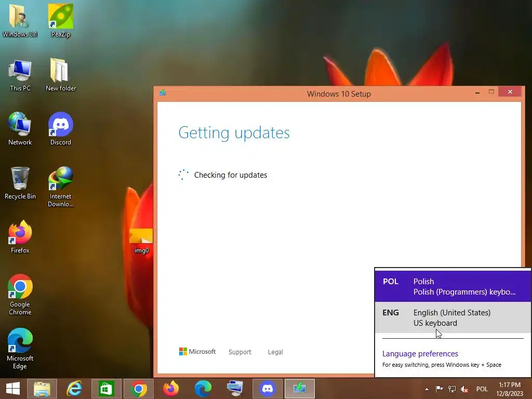532x399 pixels.
Task: Select the Polish (Programmers) keyboard layout
Action: (x=453, y=286)
